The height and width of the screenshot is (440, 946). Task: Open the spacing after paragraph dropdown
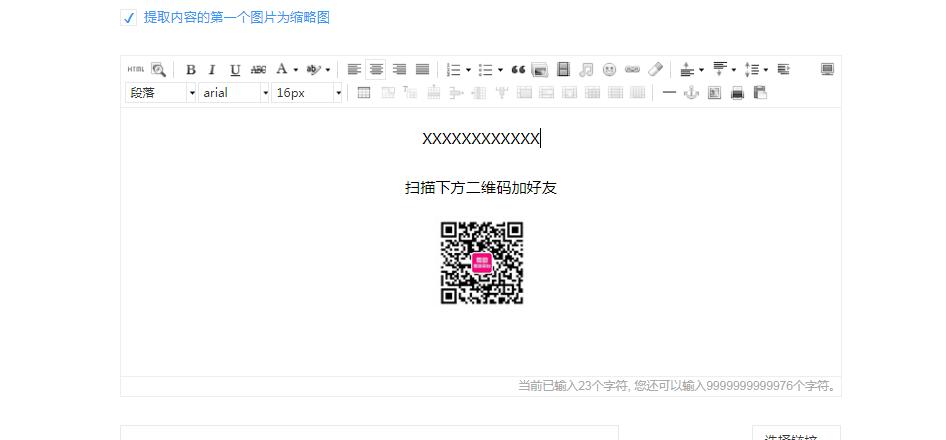[734, 70]
